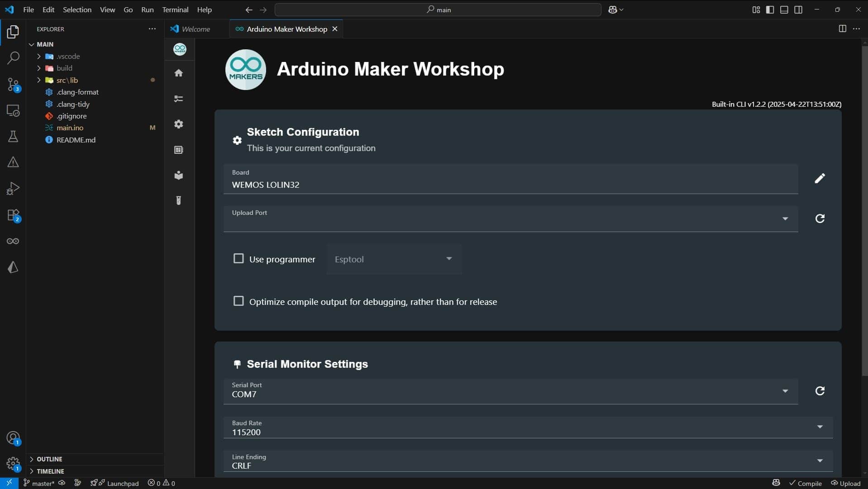Viewport: 868px width, 489px height.
Task: Open Source Control in the activity bar
Action: point(13,85)
